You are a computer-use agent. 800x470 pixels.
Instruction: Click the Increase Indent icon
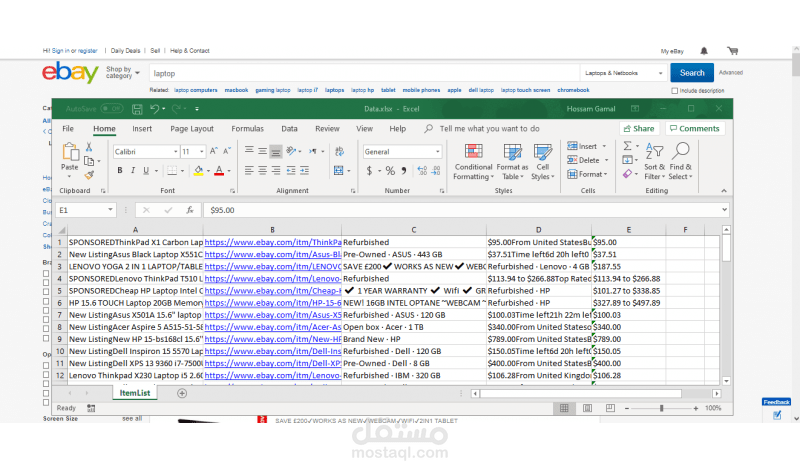tap(305, 170)
